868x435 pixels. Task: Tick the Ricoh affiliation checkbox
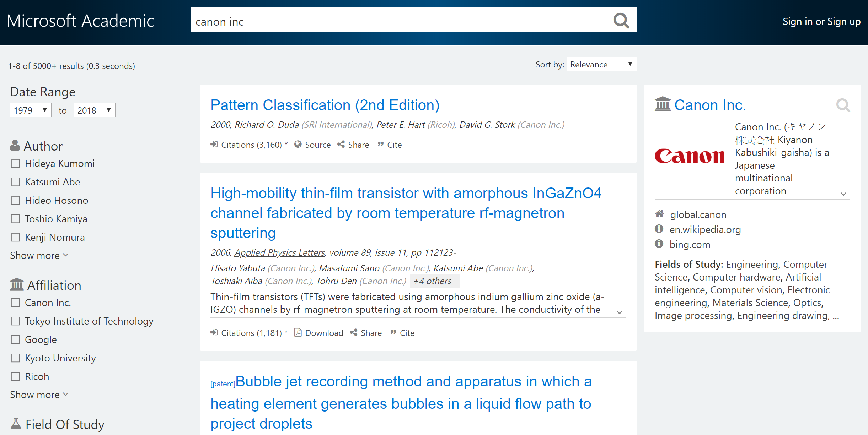[x=15, y=376]
